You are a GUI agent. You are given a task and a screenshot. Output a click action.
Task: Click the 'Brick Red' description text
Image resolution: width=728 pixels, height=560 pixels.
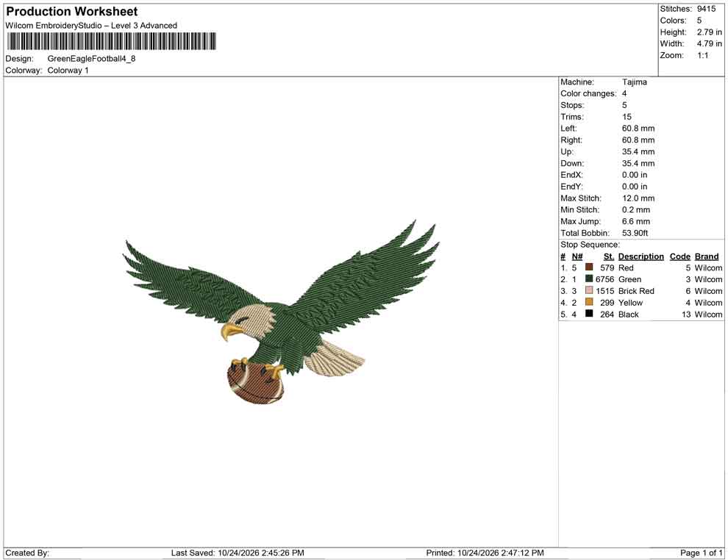point(636,290)
